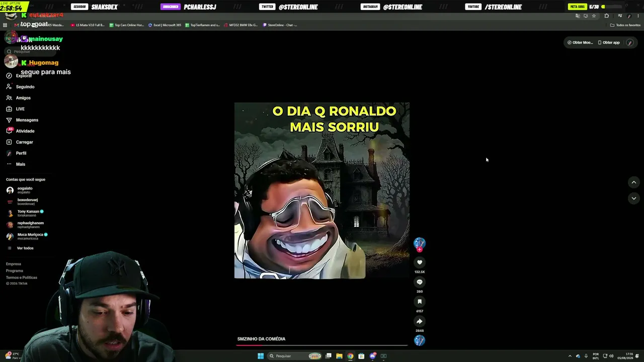The width and height of the screenshot is (644, 362).
Task: Click the Obter Moedas button
Action: pos(580,43)
